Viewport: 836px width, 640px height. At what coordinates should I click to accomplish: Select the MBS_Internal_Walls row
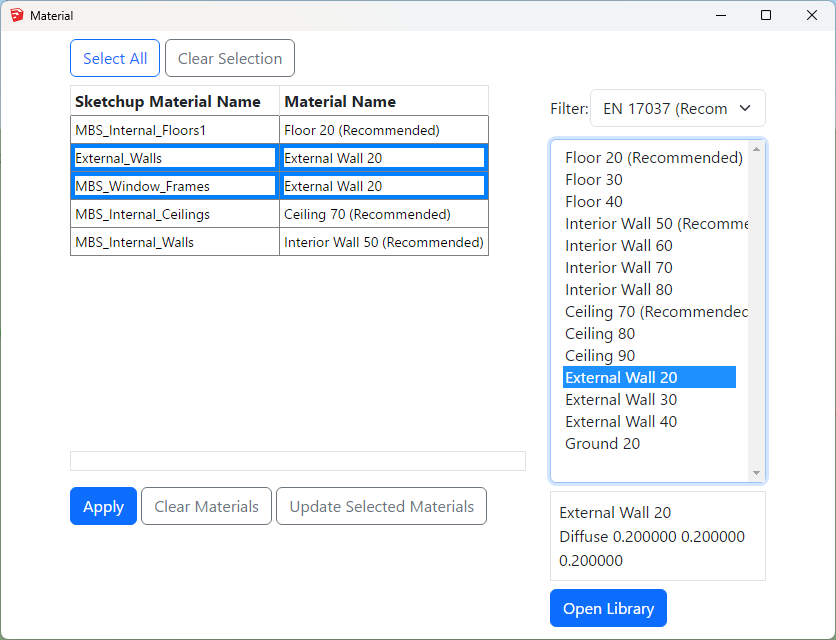click(175, 242)
